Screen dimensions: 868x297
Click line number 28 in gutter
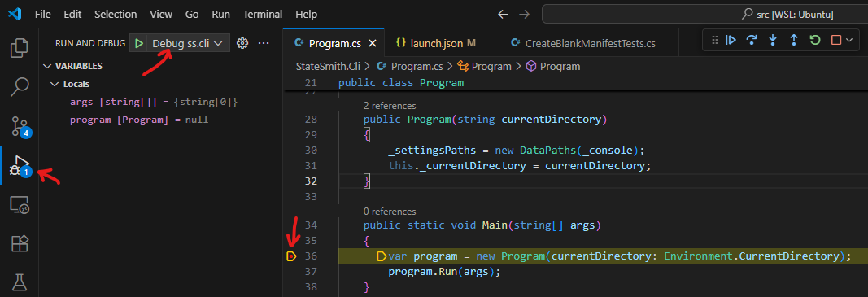[311, 120]
